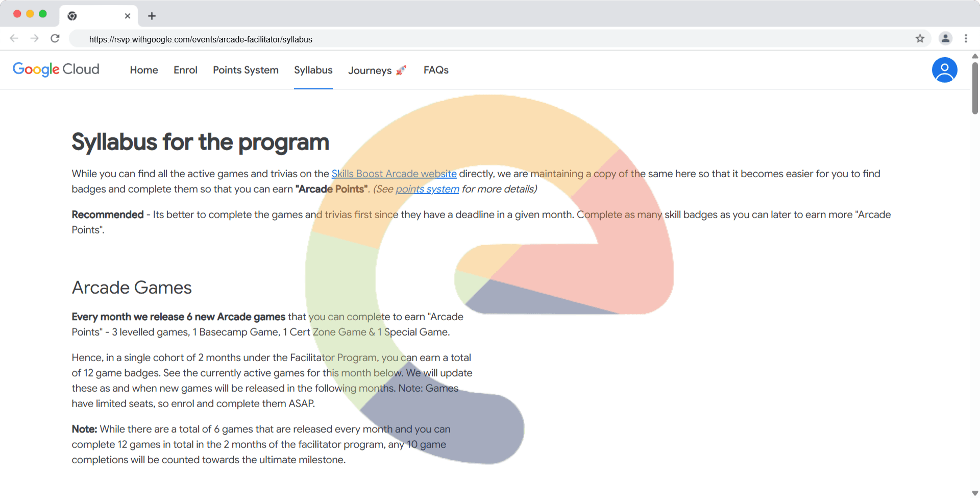The image size is (980, 498).
Task: Click the scrollbar up arrow
Action: pyautogui.click(x=975, y=56)
